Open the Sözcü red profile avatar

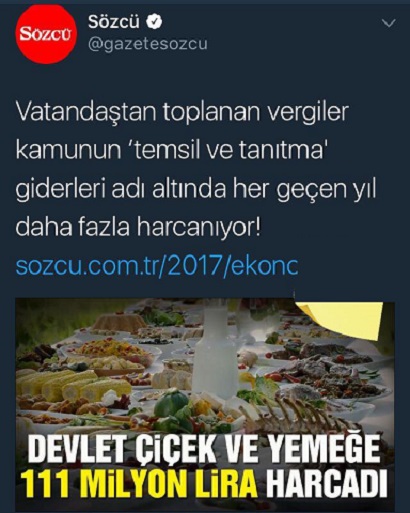coord(46,35)
